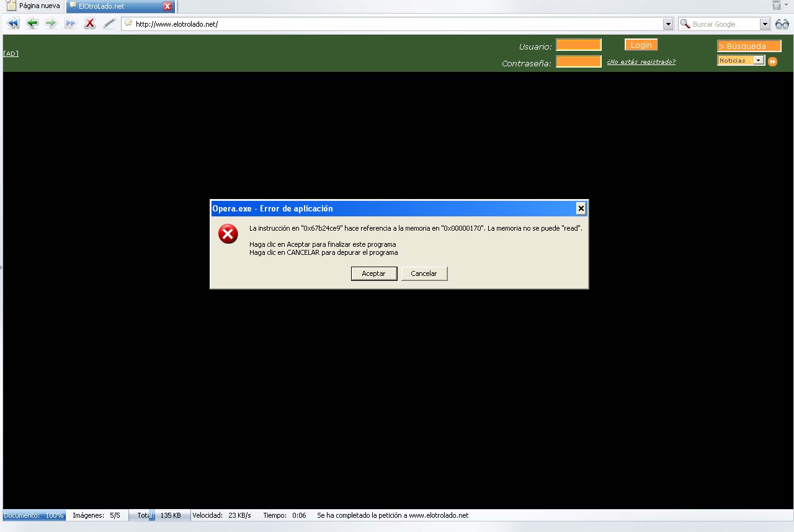
Task: Click the 'Haga clic en CANCELAR para depurar' text
Action: coord(324,252)
